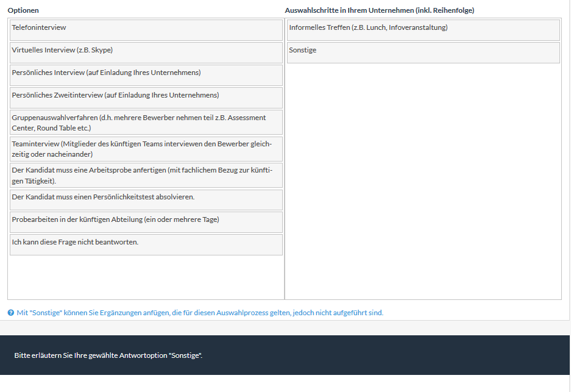Select the Telefoninterview option
The width and height of the screenshot is (571, 392).
146,30
